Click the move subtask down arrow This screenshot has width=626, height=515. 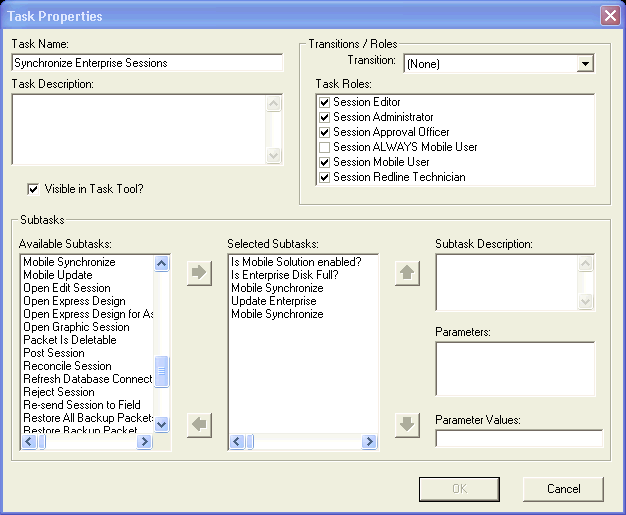(406, 425)
